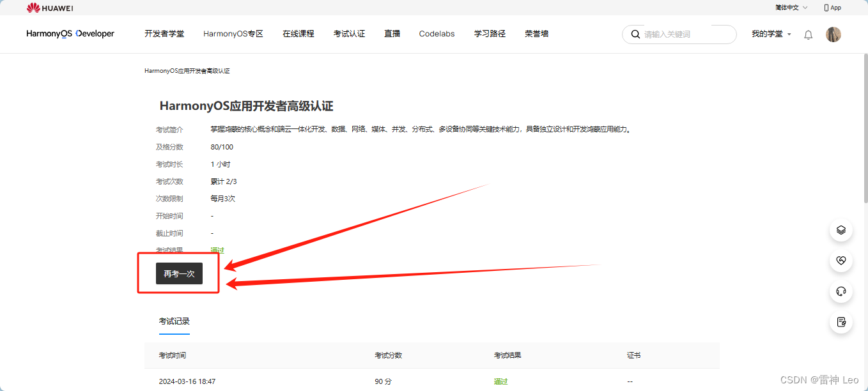Expand the 我的学堂 dropdown menu
Screen dimensions: 868x391
tap(771, 34)
